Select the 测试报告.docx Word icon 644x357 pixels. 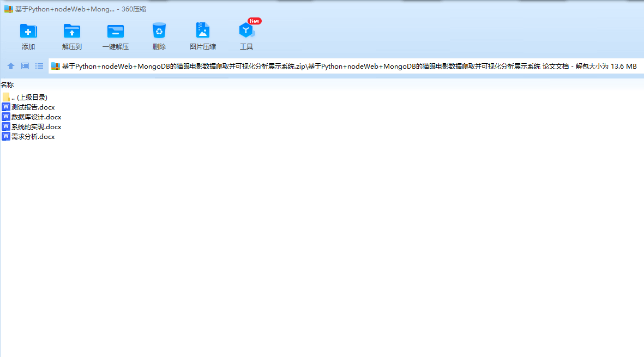click(x=6, y=107)
